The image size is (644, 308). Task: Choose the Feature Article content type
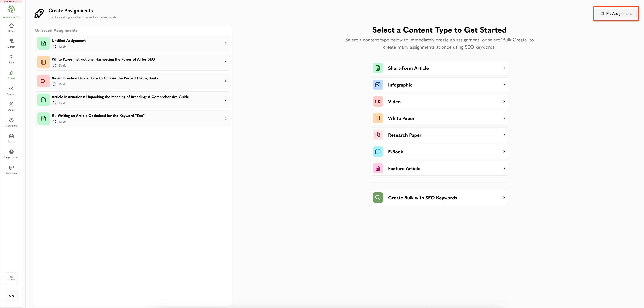[x=439, y=169]
